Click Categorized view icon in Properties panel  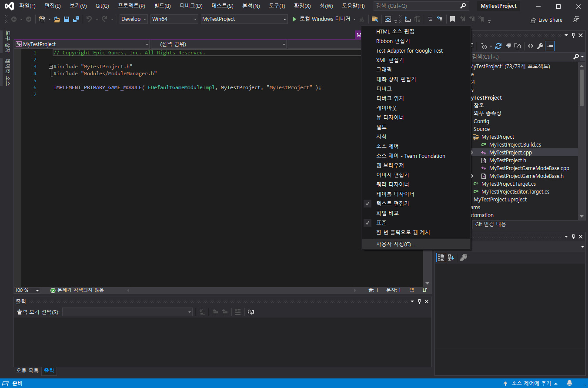[441, 258]
